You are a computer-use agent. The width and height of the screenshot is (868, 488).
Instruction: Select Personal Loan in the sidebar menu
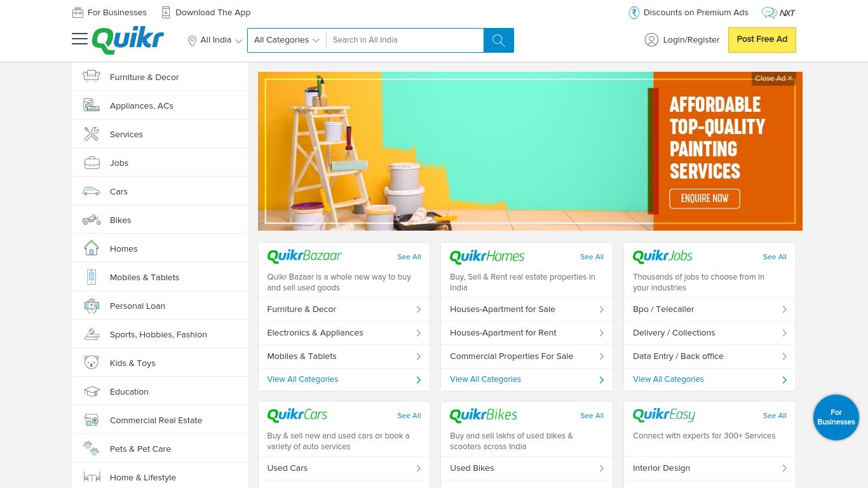click(x=159, y=306)
